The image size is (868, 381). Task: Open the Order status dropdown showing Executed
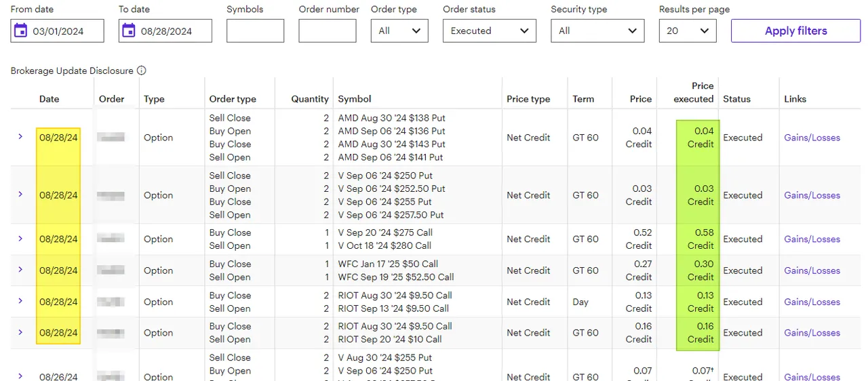point(490,31)
